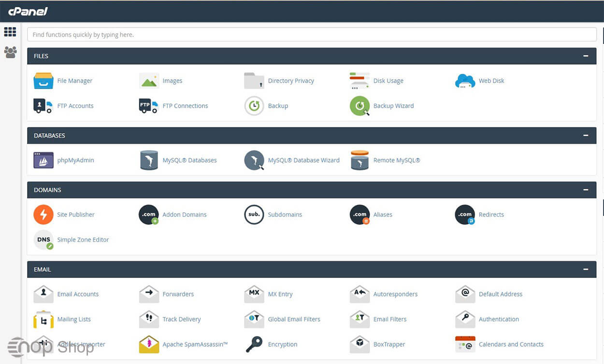Open the Track Delivery link text
This screenshot has width=604, height=364.
182,319
